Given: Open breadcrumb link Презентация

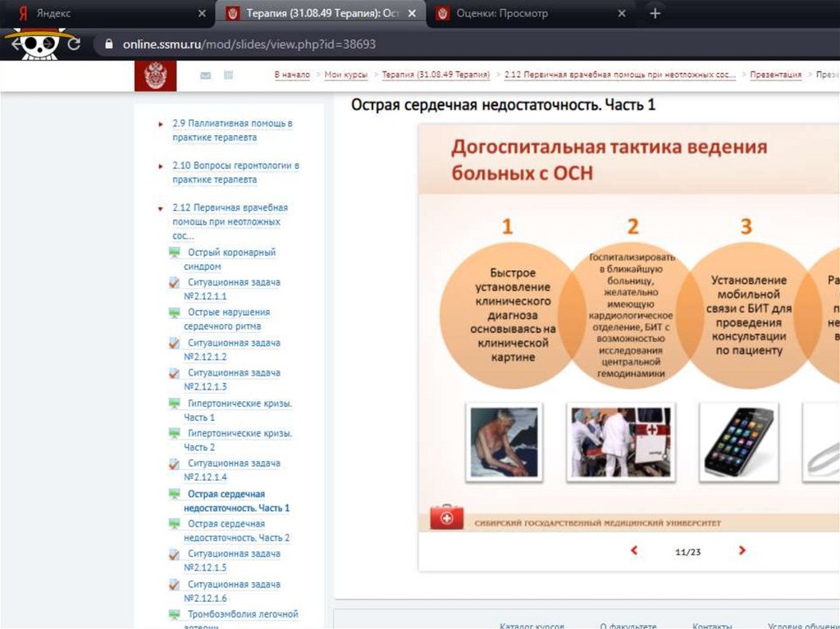Looking at the screenshot, I should pyautogui.click(x=776, y=75).
